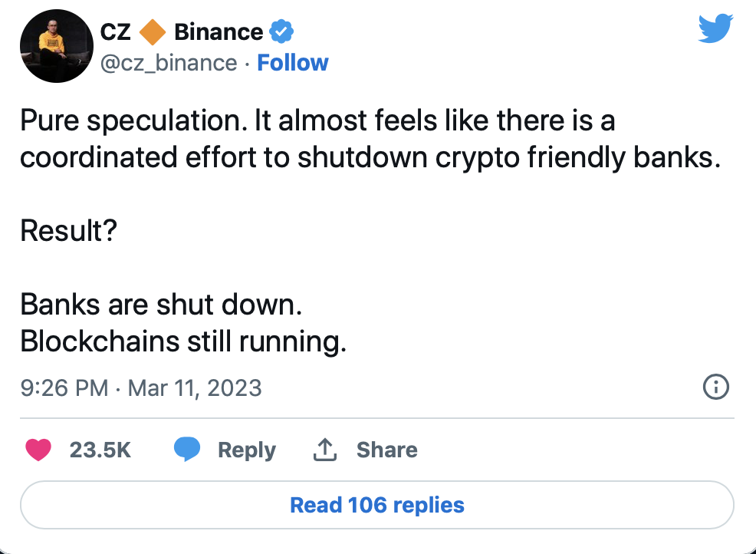
Task: Click the blue verified checkmark badge
Action: pos(281,32)
